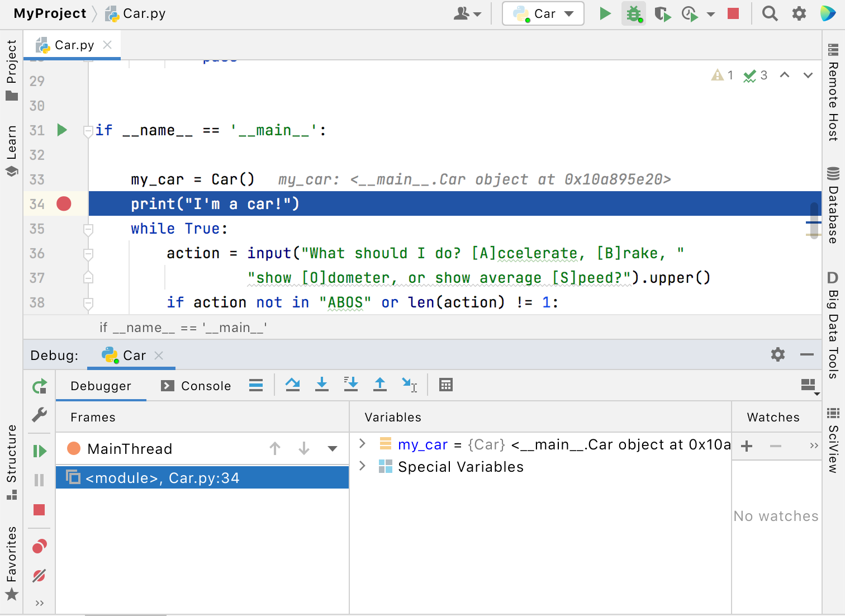
Task: Start debugging with the Debug icon
Action: click(633, 13)
